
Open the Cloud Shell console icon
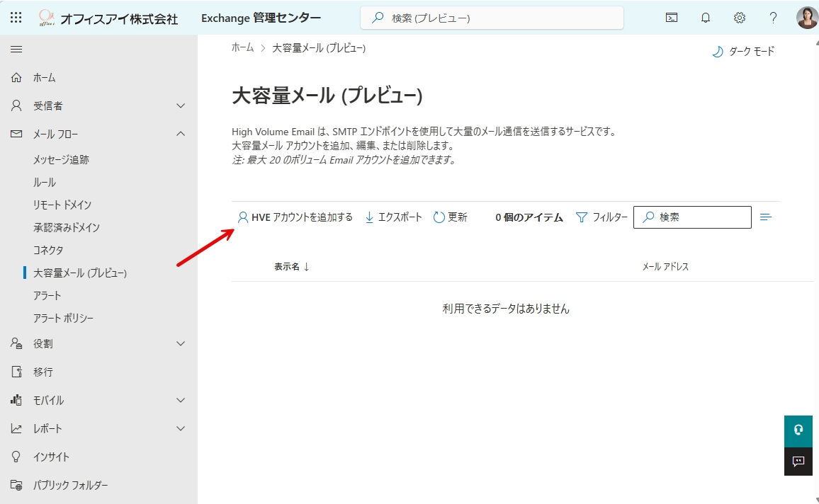tap(672, 18)
